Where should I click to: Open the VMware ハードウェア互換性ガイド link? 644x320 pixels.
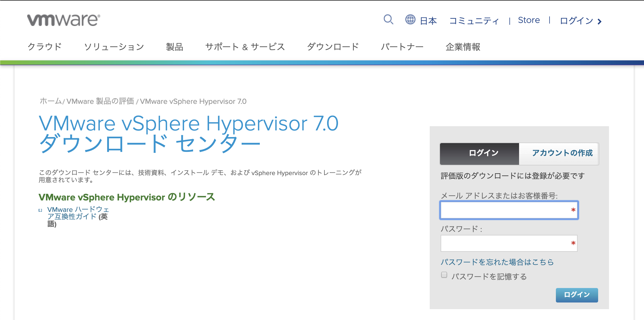(x=77, y=213)
